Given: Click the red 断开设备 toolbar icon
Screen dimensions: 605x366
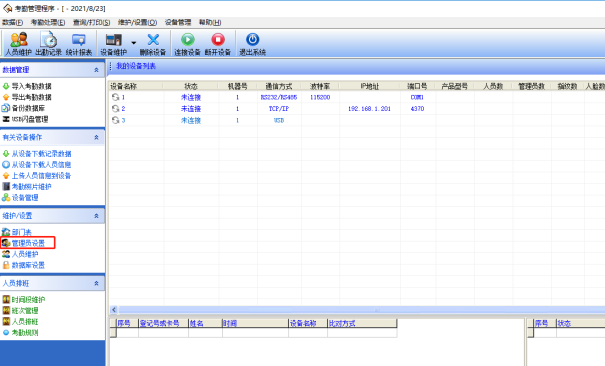Looking at the screenshot, I should coord(218,44).
